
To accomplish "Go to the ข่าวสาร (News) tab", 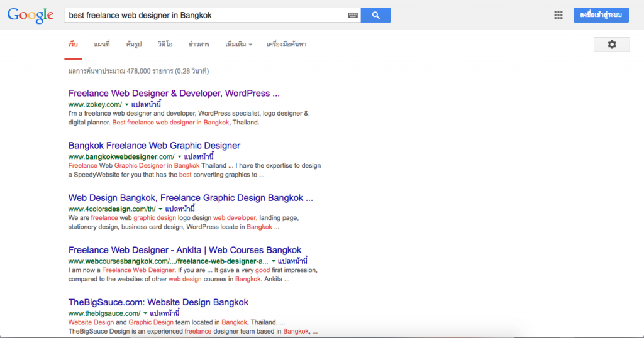I will point(199,45).
